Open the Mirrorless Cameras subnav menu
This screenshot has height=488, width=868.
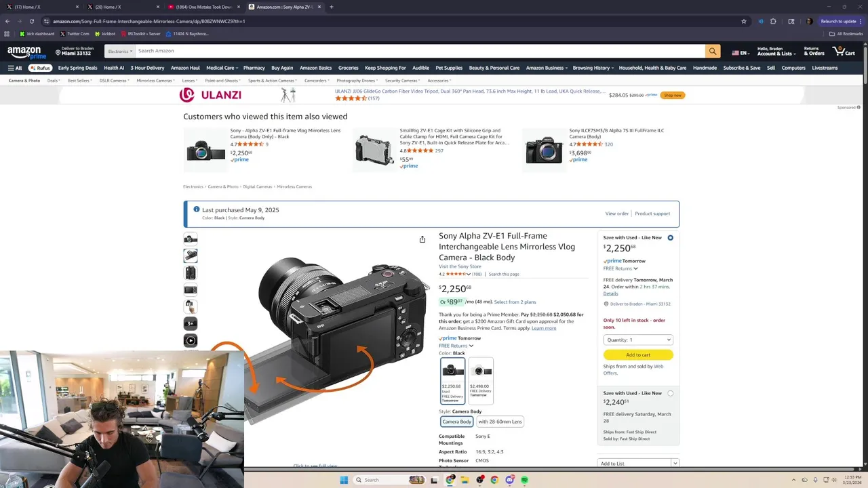coord(155,81)
